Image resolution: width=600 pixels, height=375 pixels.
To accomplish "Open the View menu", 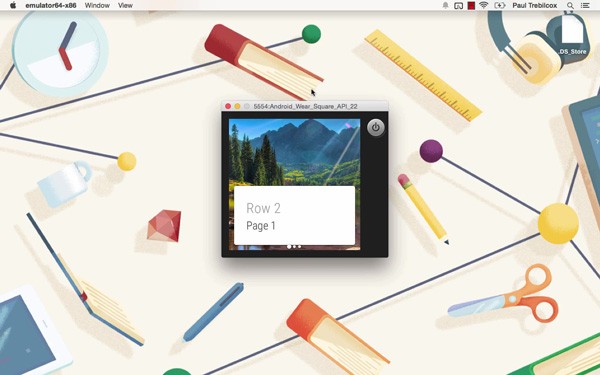I will (x=125, y=5).
